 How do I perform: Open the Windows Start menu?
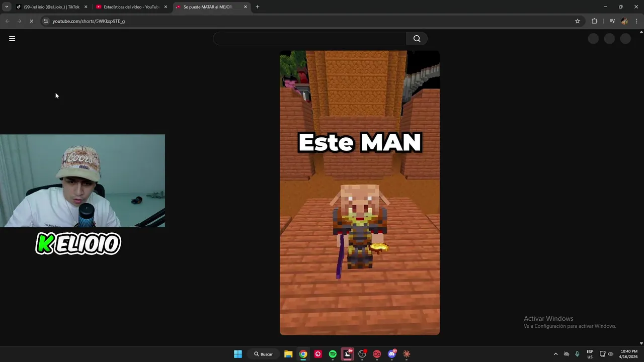[238, 354]
